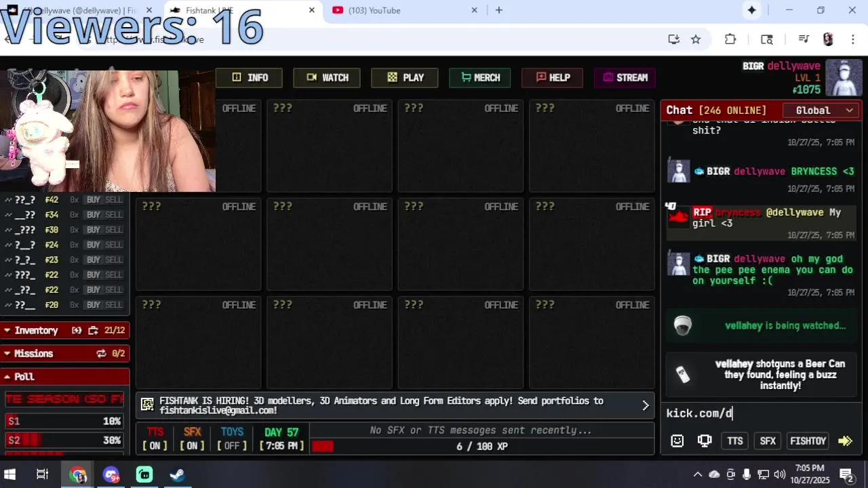
Task: Open the emoji picker in chat
Action: point(677,441)
